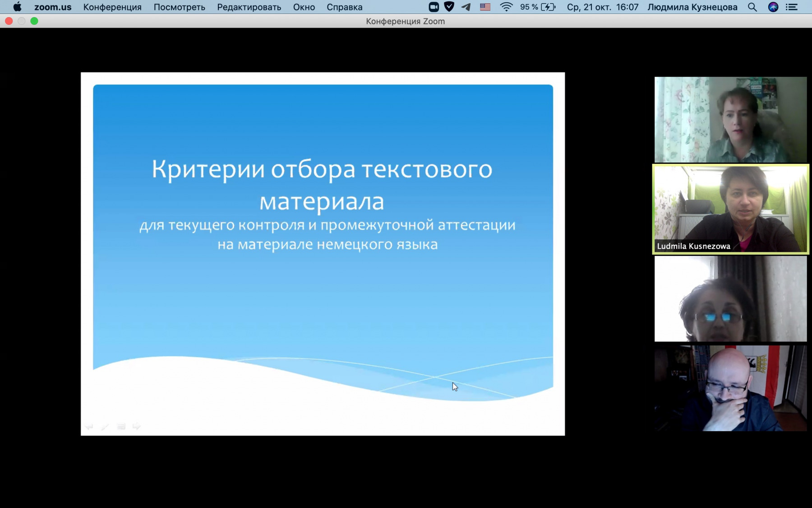812x508 pixels.
Task: Select video of bald man with glasses
Action: click(730, 388)
